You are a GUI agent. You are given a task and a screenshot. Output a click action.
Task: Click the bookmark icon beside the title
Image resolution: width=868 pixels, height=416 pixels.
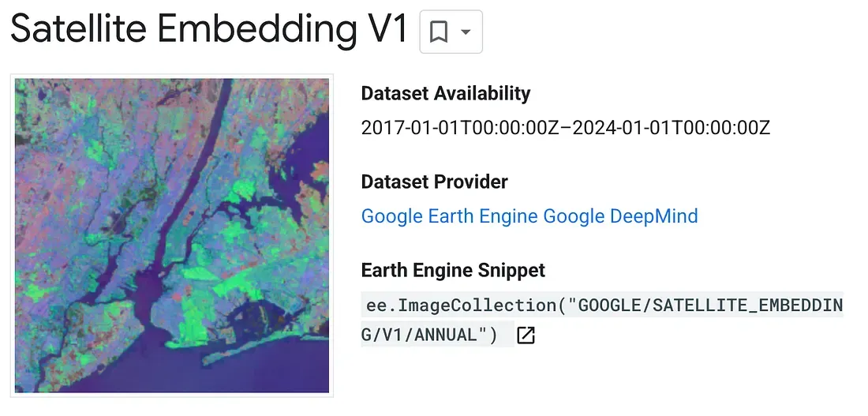[x=439, y=32]
